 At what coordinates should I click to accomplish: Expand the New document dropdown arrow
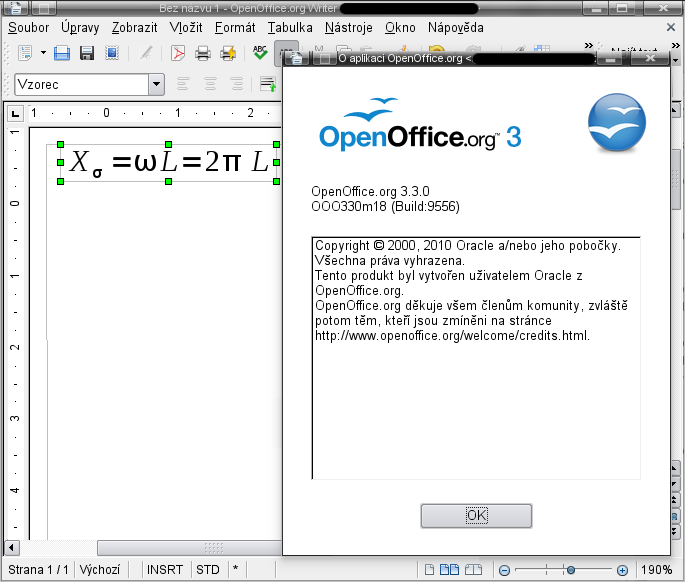tap(43, 53)
